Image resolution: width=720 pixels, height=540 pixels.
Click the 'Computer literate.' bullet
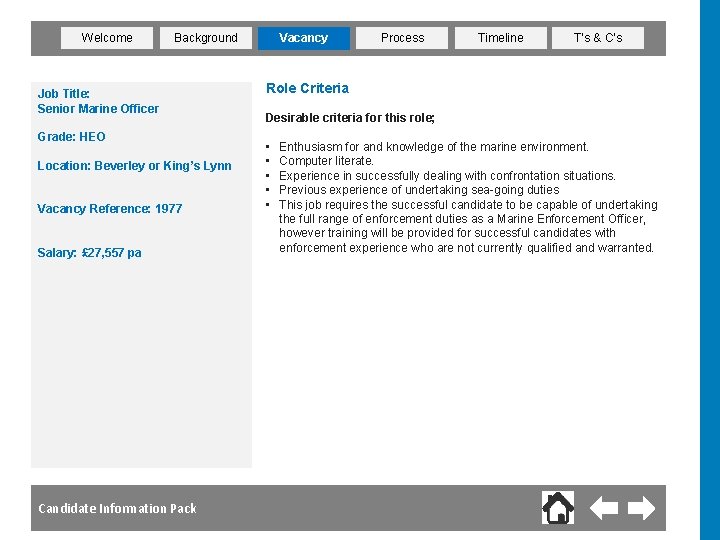(x=326, y=161)
